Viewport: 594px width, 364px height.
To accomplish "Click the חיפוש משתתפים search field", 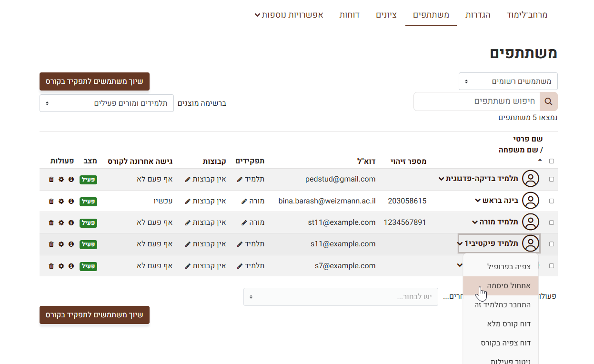I will (476, 101).
